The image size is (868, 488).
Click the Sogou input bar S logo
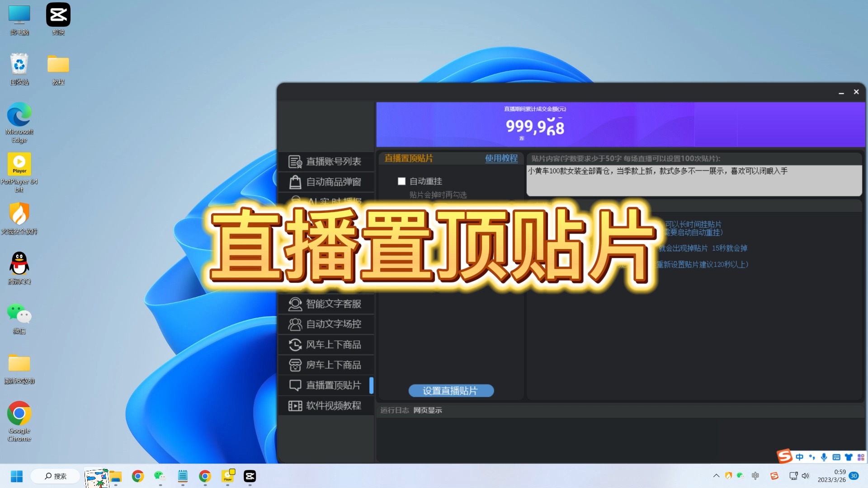[784, 456]
